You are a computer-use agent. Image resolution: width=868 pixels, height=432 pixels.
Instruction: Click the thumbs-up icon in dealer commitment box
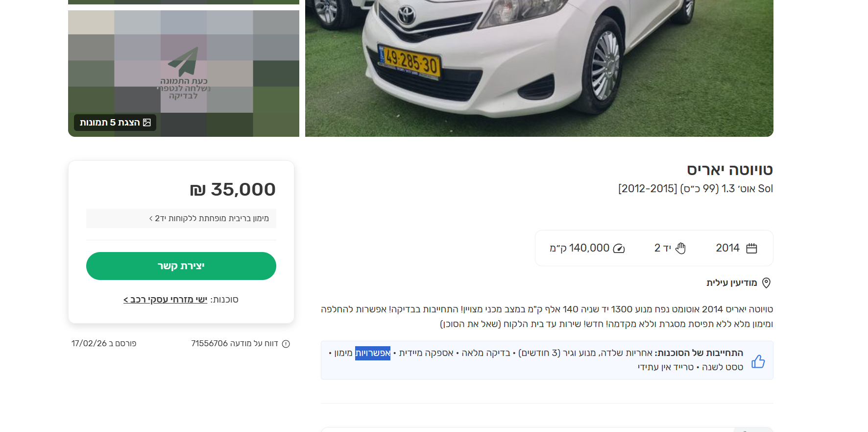point(758,361)
